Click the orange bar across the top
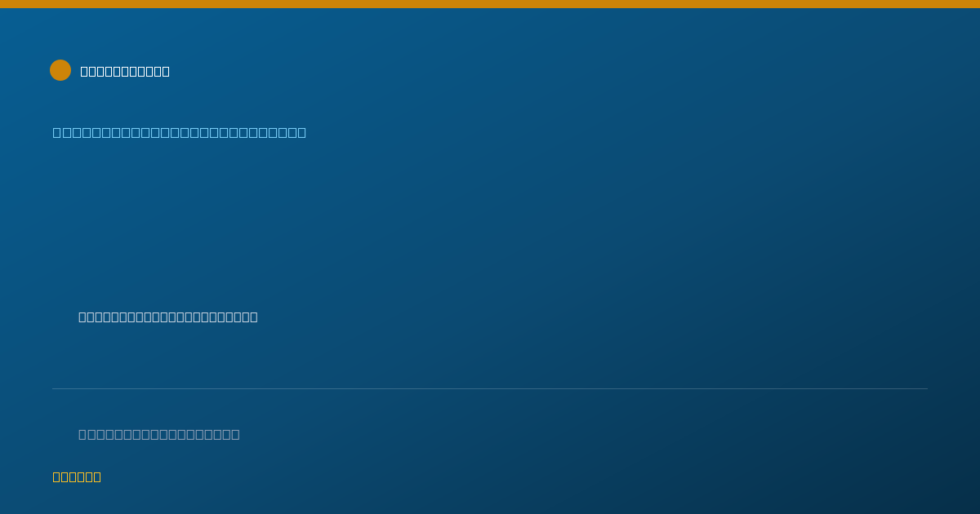The height and width of the screenshot is (514, 980). (x=490, y=4)
